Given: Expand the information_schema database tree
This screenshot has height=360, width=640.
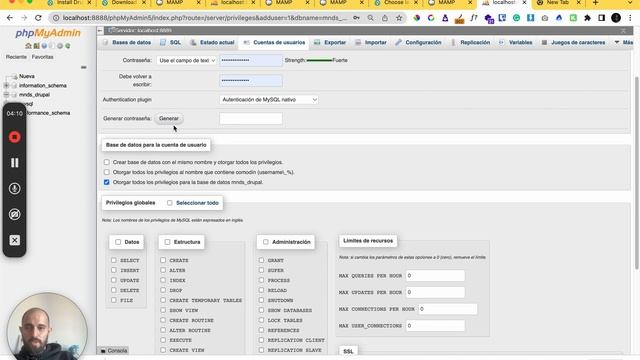Looking at the screenshot, I should [6, 86].
